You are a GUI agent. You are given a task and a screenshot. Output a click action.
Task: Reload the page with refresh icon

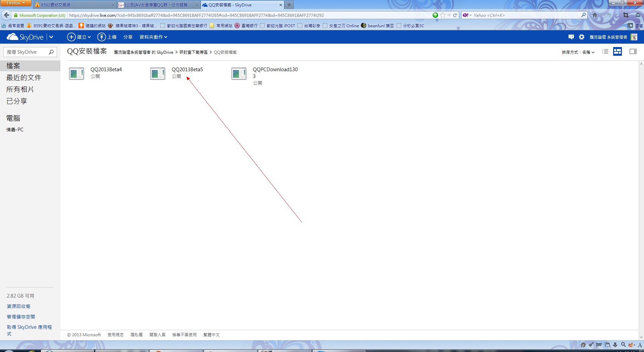click(x=455, y=15)
